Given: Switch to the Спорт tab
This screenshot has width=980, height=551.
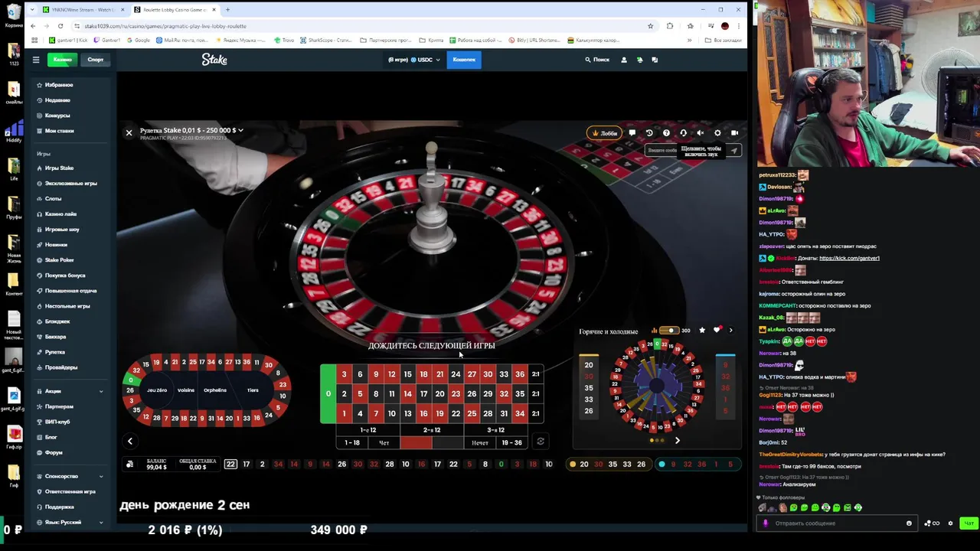Looking at the screenshot, I should (95, 59).
